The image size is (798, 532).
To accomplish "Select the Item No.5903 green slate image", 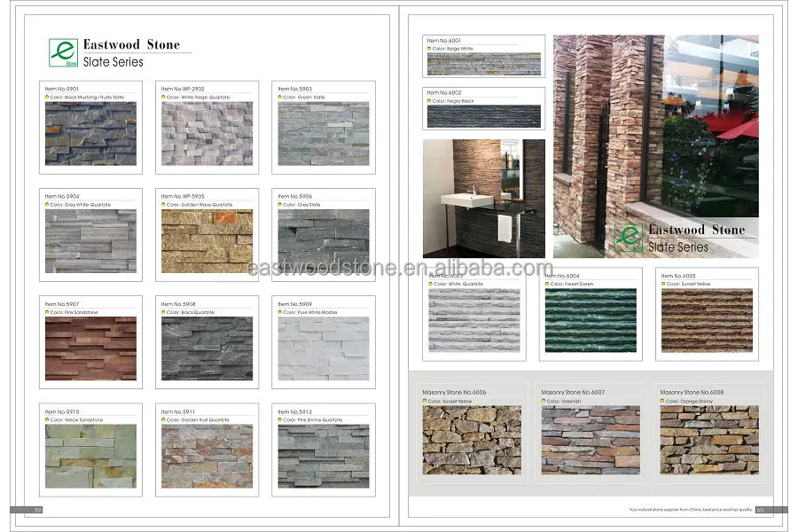I will tap(324, 133).
